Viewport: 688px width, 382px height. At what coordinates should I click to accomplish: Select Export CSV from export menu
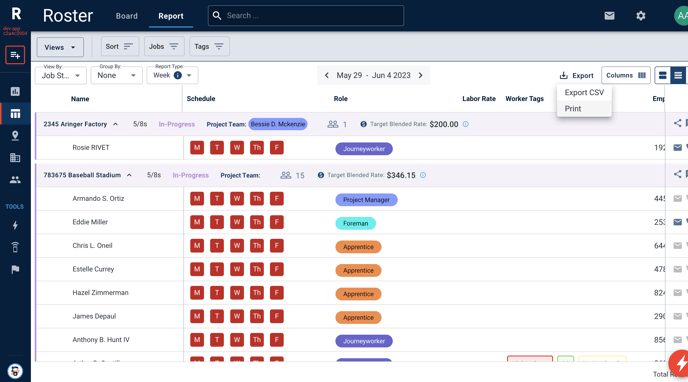(584, 93)
